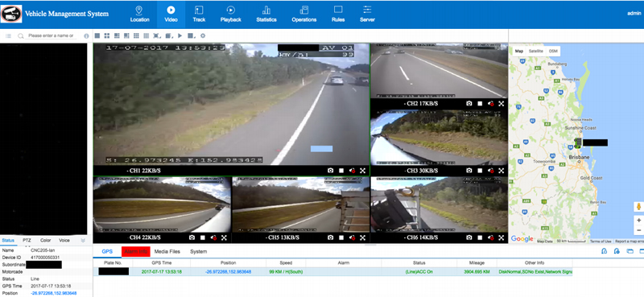The height and width of the screenshot is (297, 644).
Task: Open the Playback section
Action: point(231,14)
